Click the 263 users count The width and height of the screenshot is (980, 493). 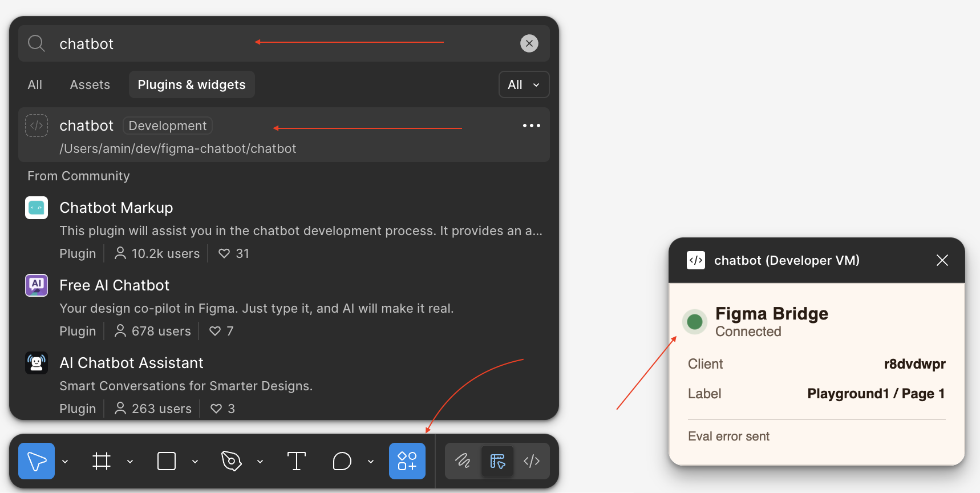click(x=162, y=409)
